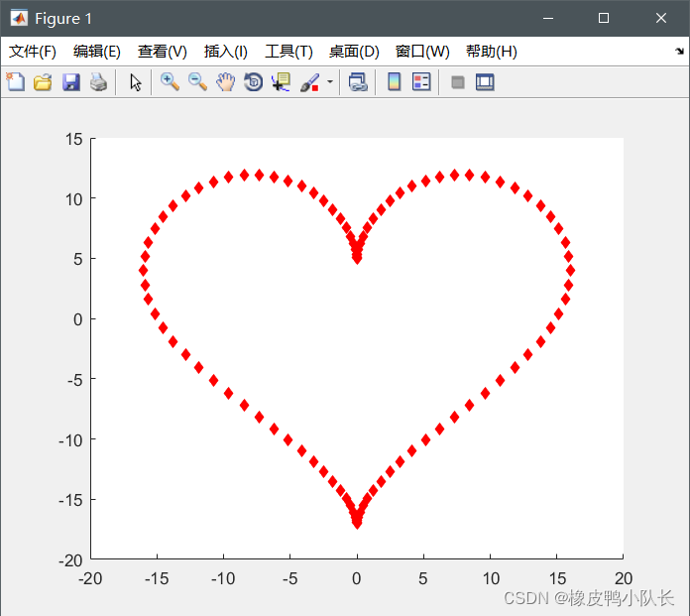Open file with the folder icon
The height and width of the screenshot is (616, 690).
coord(43,82)
